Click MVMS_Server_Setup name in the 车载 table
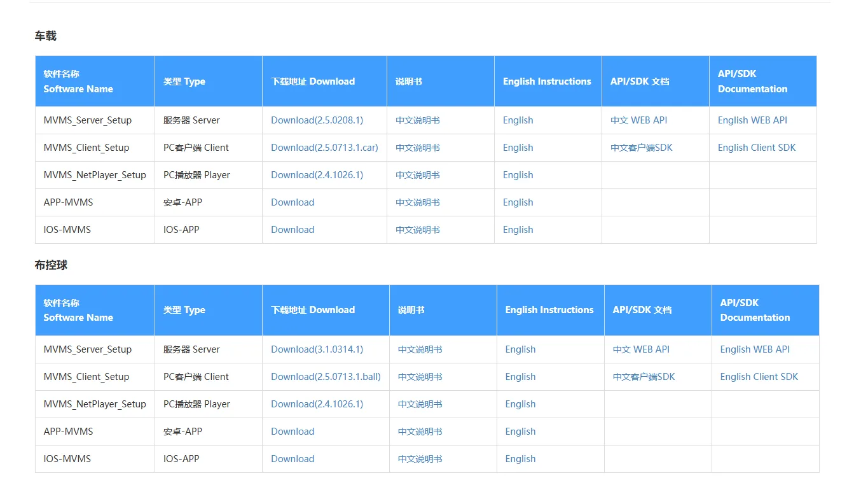 (88, 120)
